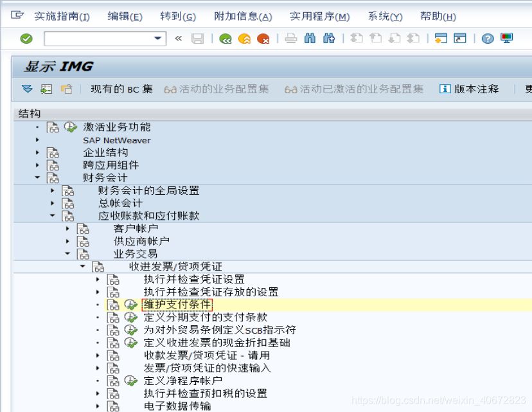
Task: Click the Find binoculars icon
Action: (310, 39)
